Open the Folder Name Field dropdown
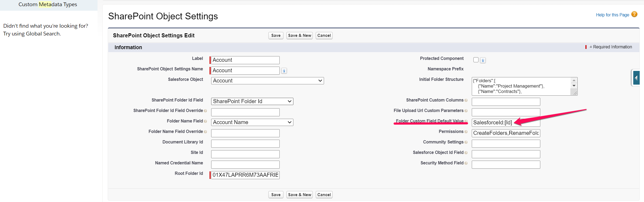The image size is (644, 202). pyautogui.click(x=252, y=122)
